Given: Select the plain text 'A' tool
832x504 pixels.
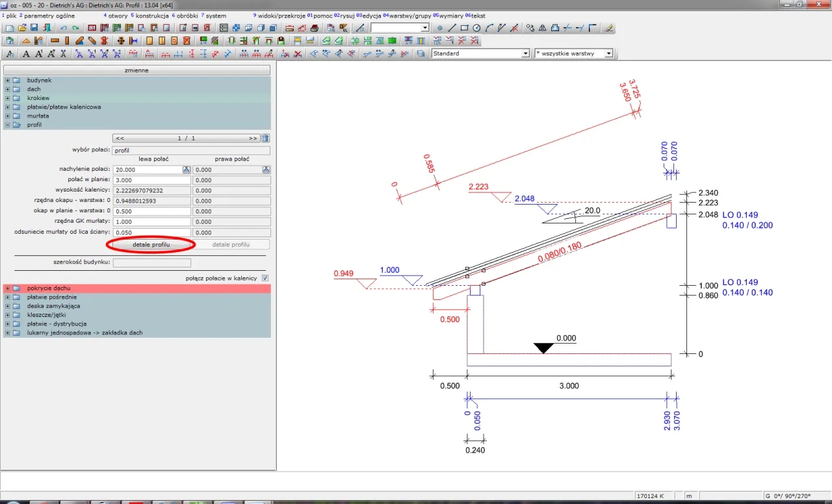Looking at the screenshot, I should 27,54.
